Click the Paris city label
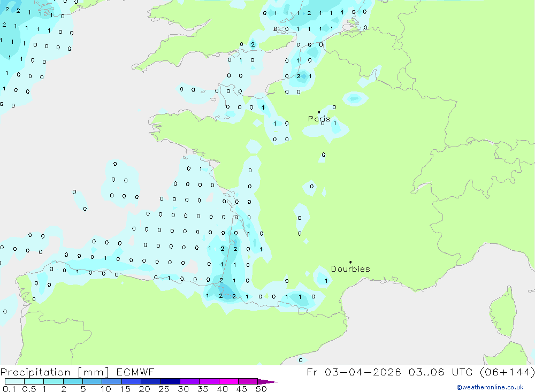This screenshot has height=392, width=535. [319, 119]
